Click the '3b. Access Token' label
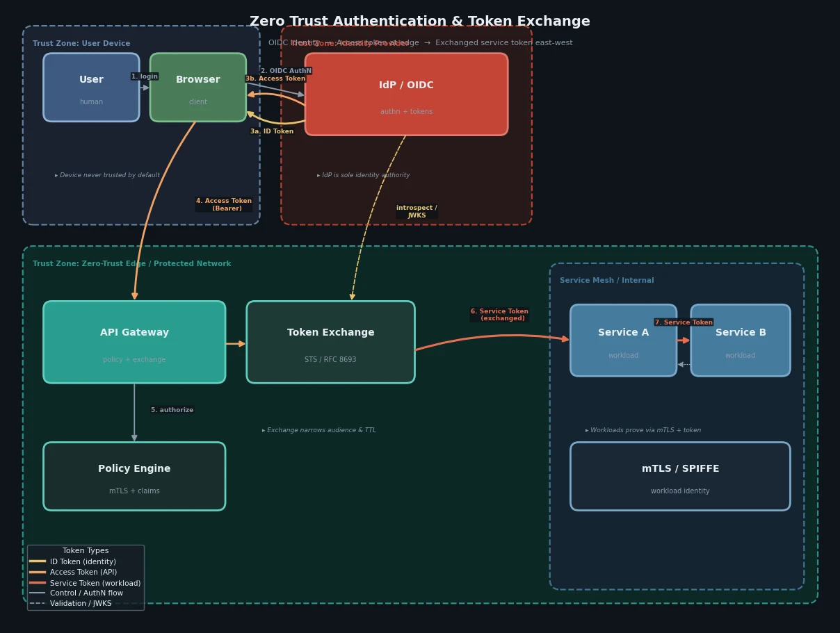Image resolution: width=840 pixels, height=633 pixels. click(275, 79)
